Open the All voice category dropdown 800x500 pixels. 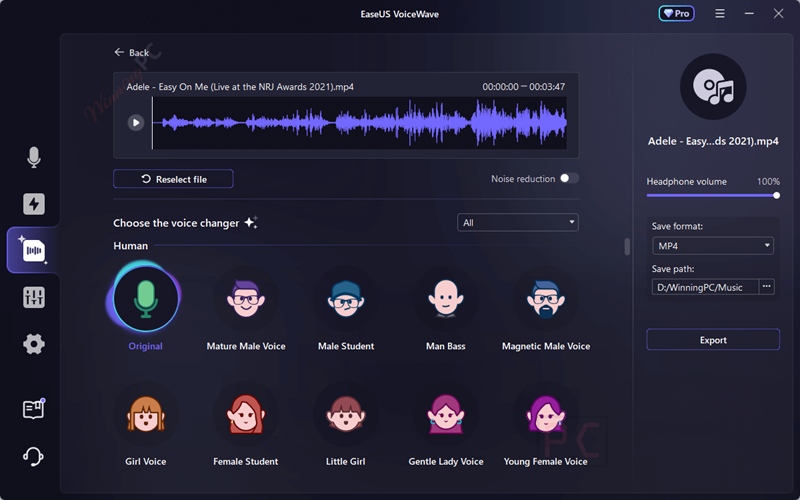(518, 222)
